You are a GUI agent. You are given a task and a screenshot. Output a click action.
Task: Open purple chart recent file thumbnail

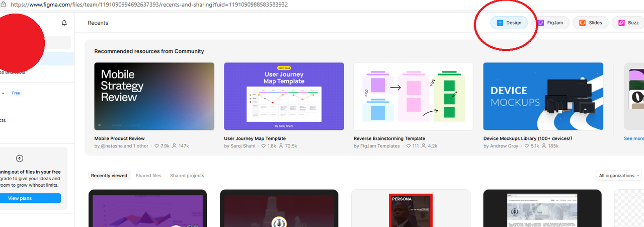point(147,208)
